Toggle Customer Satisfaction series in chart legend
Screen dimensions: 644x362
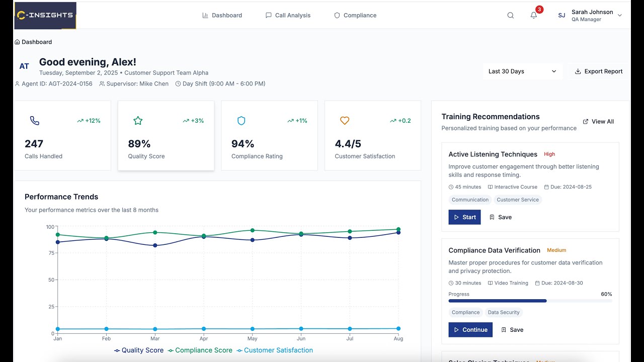click(x=275, y=350)
